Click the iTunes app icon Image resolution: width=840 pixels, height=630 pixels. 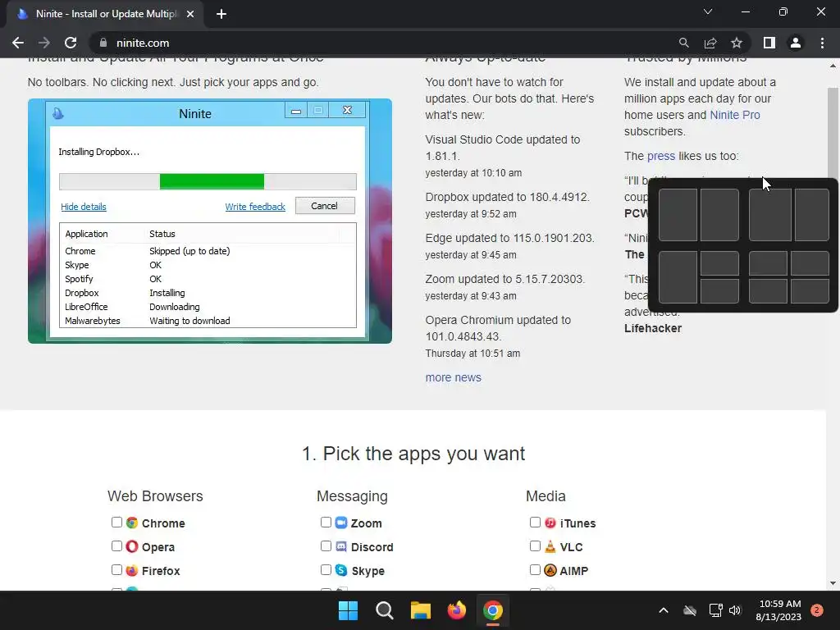[550, 523]
